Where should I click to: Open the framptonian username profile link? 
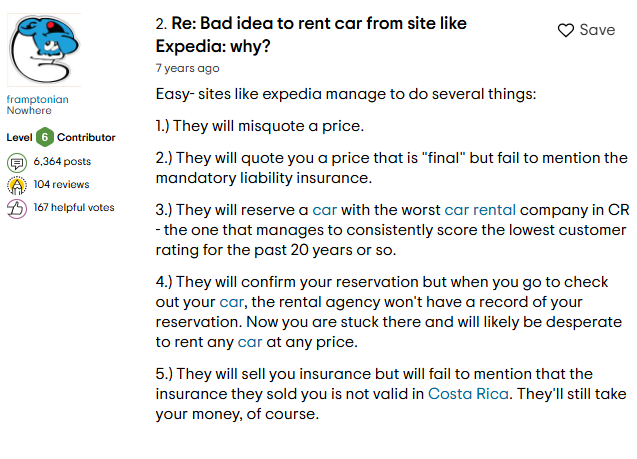pos(38,100)
